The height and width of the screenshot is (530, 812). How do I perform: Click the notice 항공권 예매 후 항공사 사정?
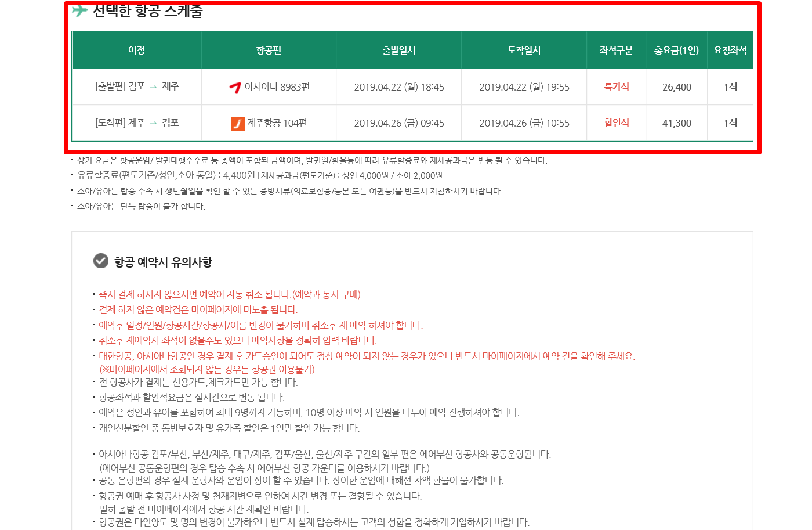pos(260,496)
